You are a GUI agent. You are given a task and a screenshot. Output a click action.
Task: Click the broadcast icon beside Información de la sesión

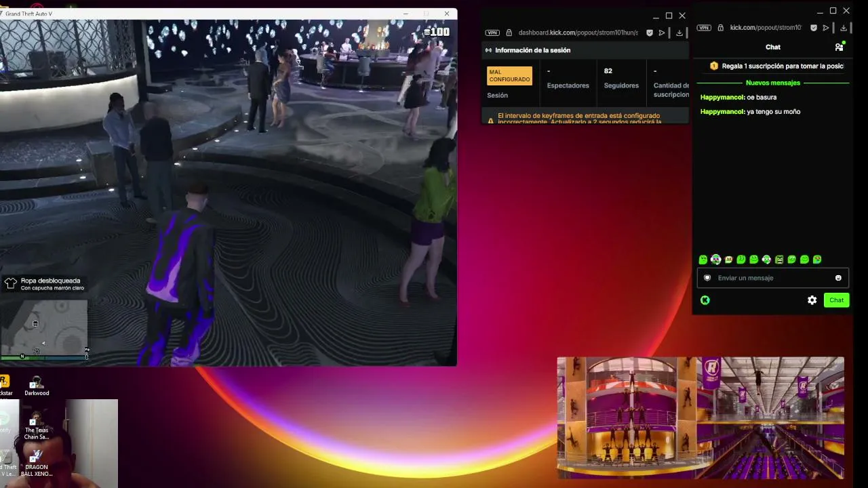pyautogui.click(x=488, y=50)
